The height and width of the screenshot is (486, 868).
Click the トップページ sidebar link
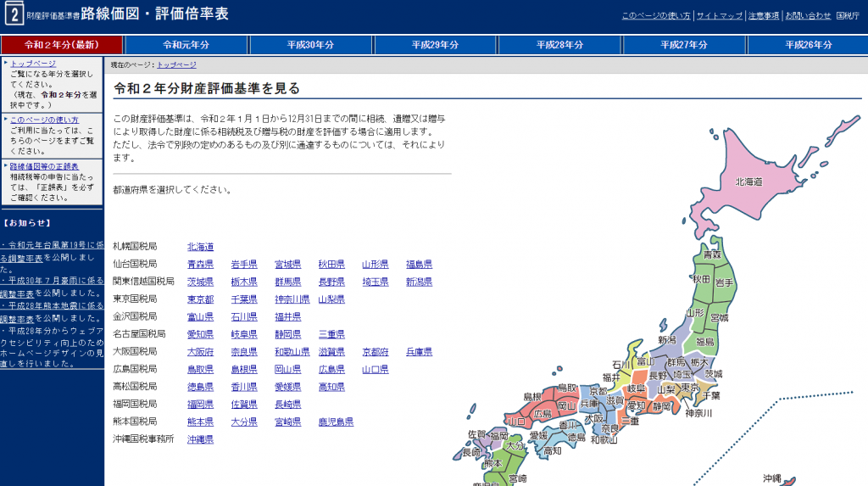33,64
